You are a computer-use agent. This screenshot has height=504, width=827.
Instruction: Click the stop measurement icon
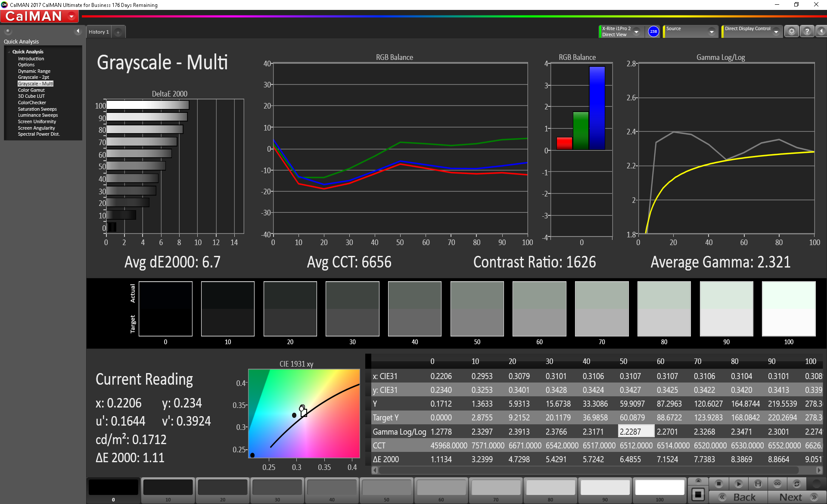718,484
